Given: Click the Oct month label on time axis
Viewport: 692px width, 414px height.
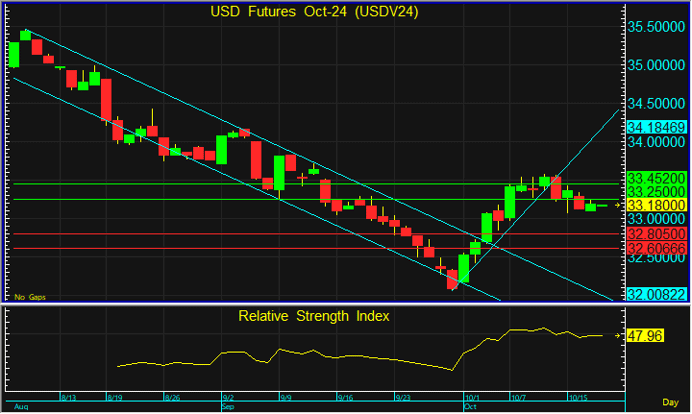Looking at the screenshot, I should click(x=470, y=407).
